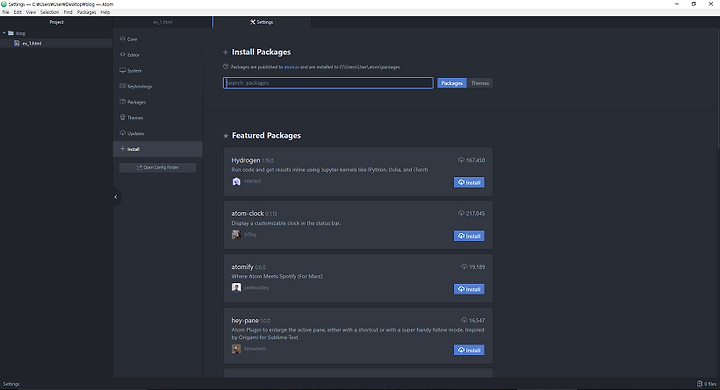Viewport: 720px width, 390px height.
Task: Click Open Config Folder button
Action: pos(158,168)
